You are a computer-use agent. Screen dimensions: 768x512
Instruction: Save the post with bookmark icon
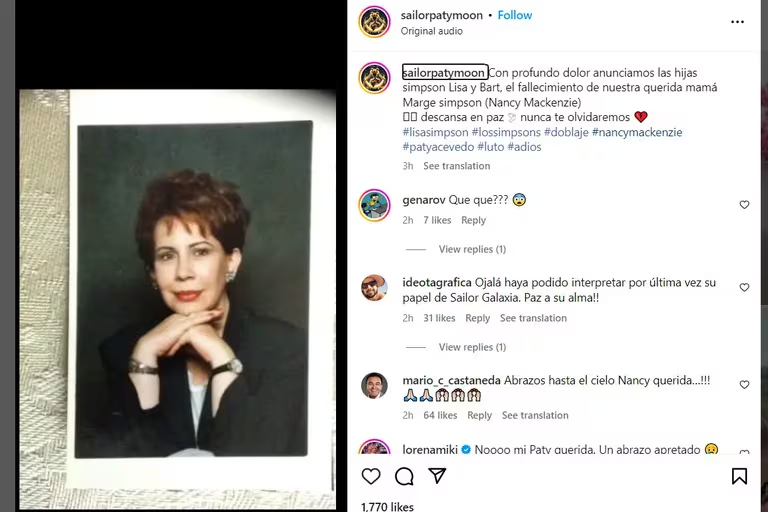(x=739, y=476)
